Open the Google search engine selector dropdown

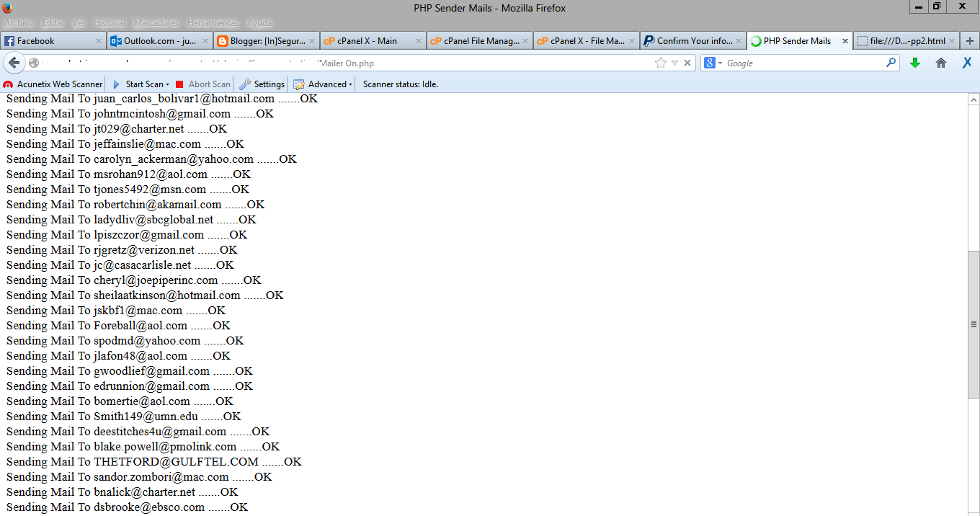713,63
